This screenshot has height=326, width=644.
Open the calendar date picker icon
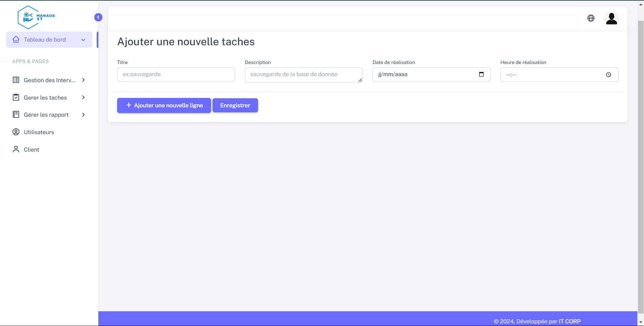pos(481,74)
